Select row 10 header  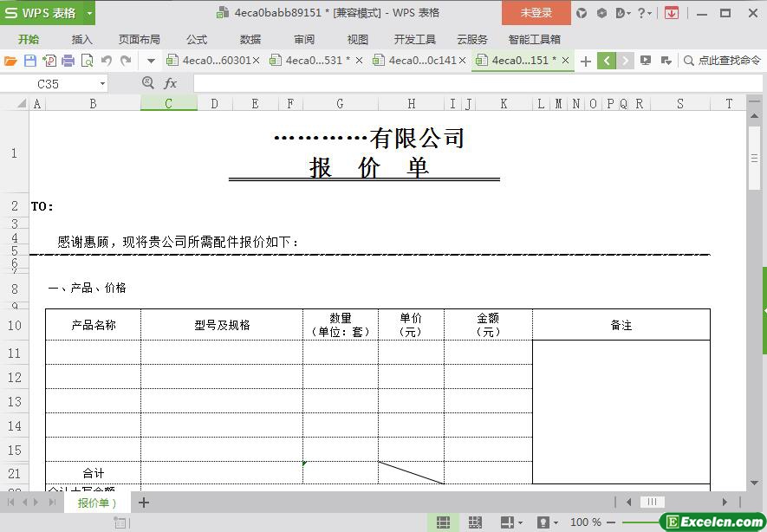tap(15, 325)
